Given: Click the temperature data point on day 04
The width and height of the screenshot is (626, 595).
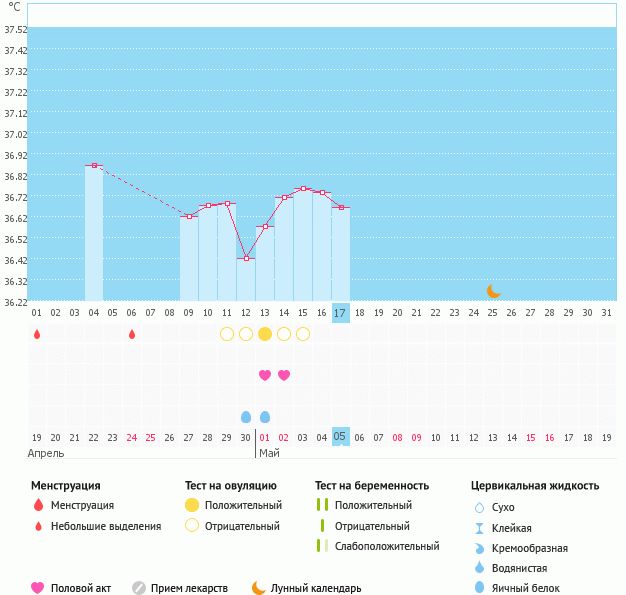Looking at the screenshot, I should point(93,166).
